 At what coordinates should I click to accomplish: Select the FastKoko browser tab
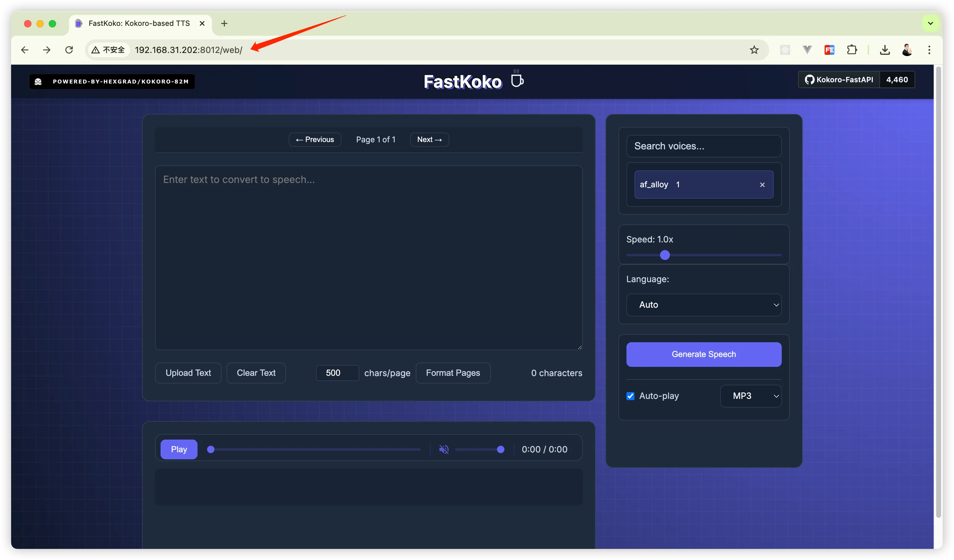[x=140, y=23]
